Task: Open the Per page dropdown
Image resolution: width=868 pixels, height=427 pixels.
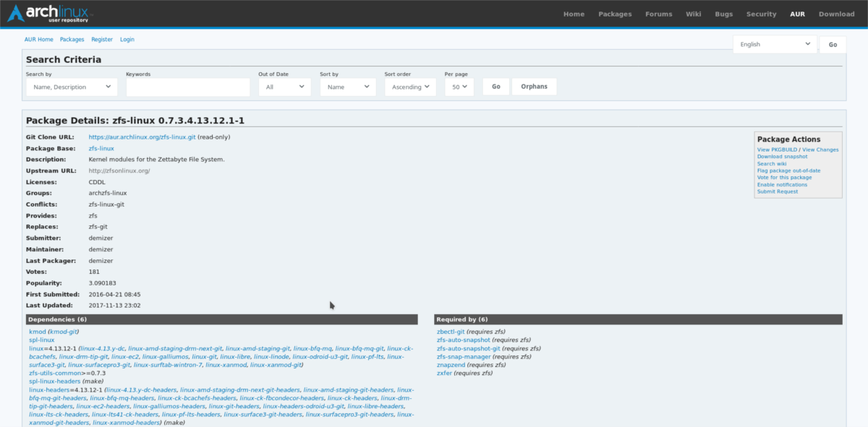Action: 459,87
